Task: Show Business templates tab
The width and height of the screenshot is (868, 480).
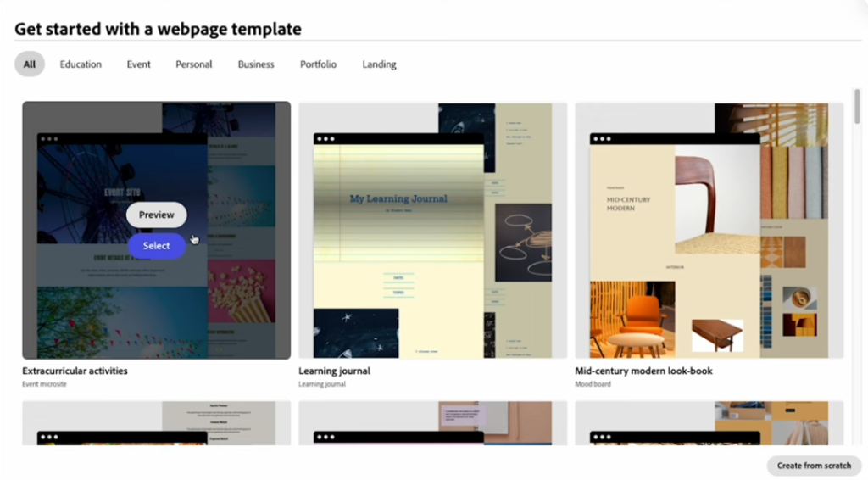Action: click(256, 64)
